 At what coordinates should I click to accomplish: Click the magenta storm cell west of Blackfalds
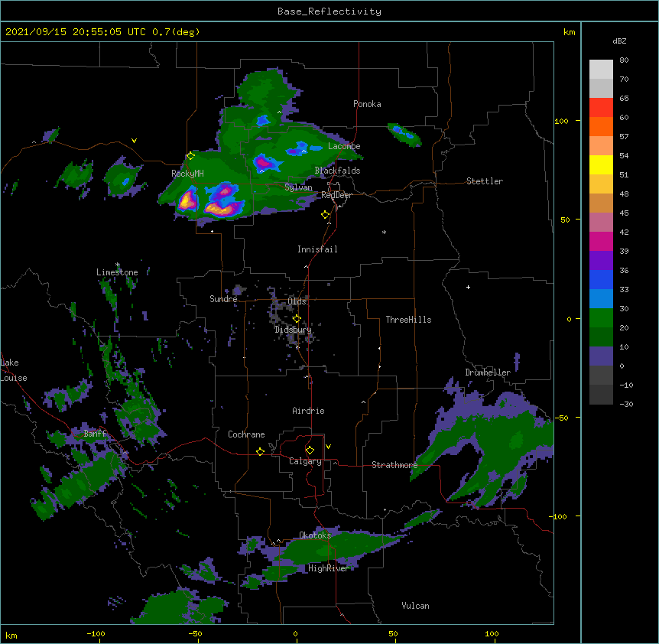tap(263, 162)
